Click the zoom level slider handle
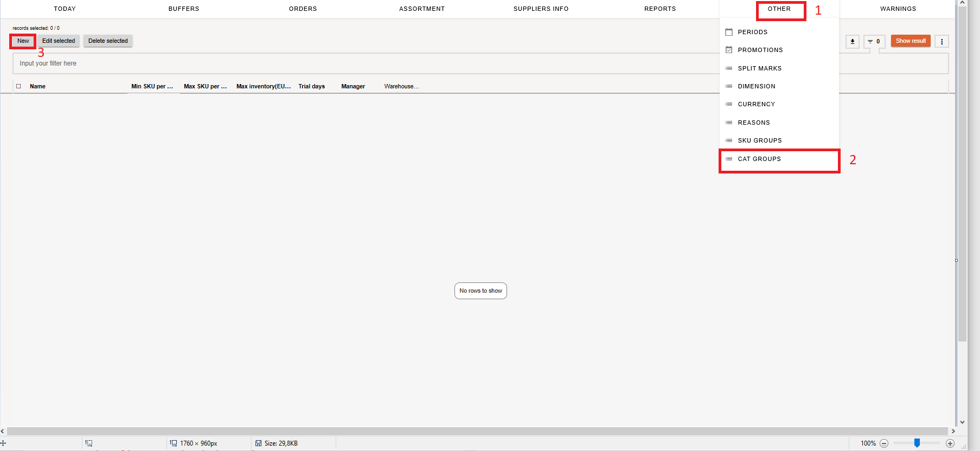The image size is (980, 451). click(x=917, y=443)
